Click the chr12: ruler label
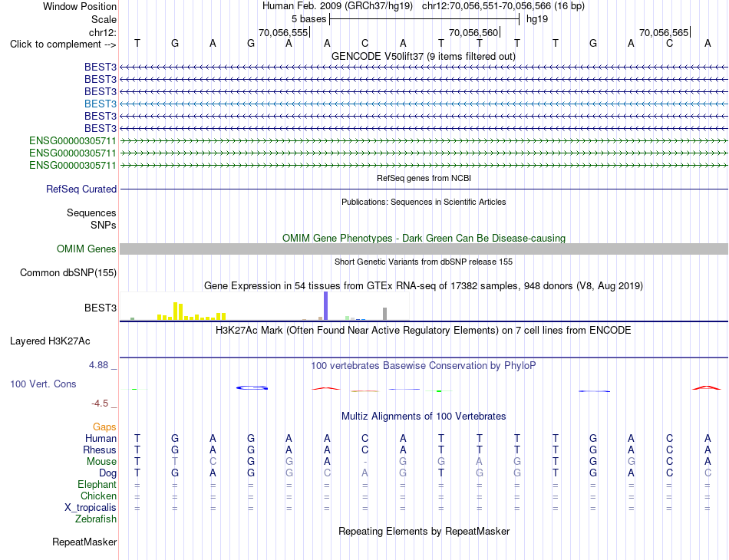 pyautogui.click(x=103, y=32)
